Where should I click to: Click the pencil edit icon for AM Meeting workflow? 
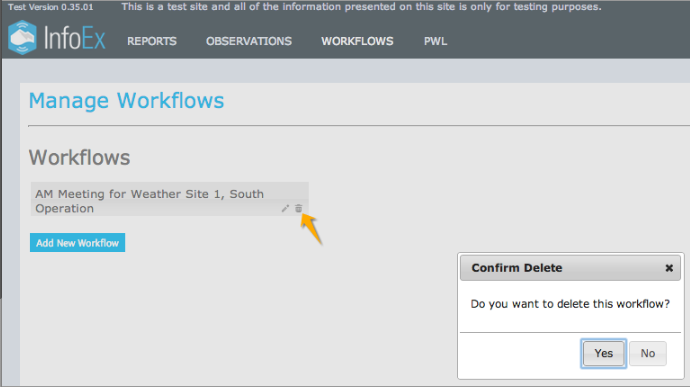(x=285, y=208)
